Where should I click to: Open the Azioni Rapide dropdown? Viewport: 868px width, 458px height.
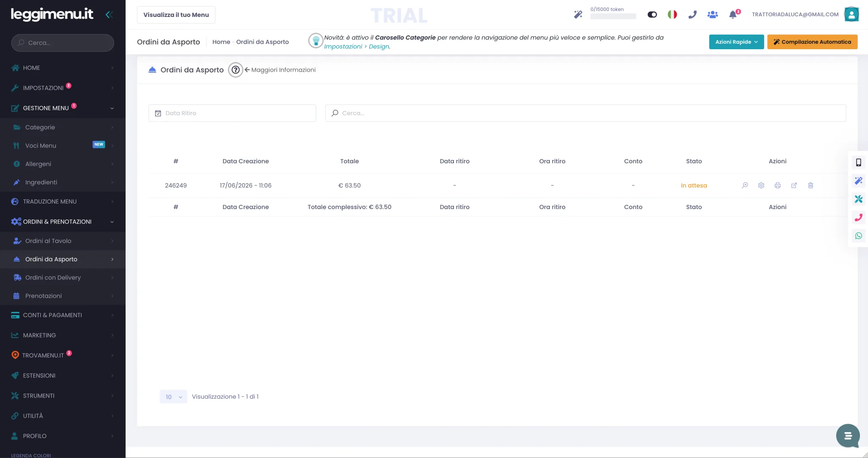(736, 42)
